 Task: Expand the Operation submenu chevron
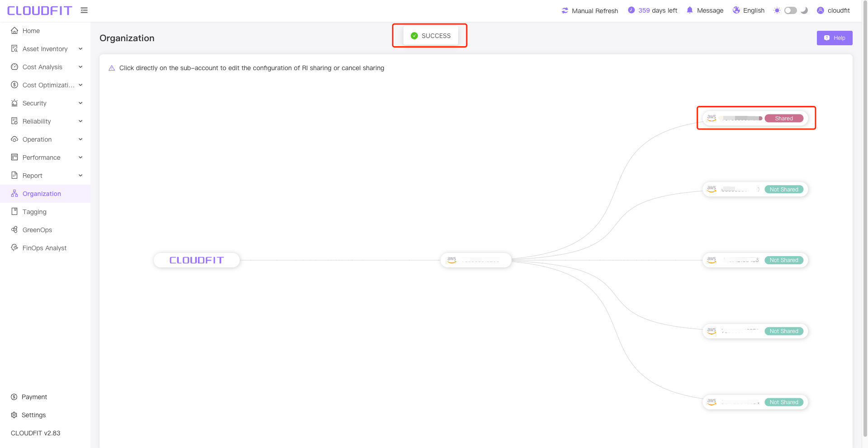click(81, 139)
